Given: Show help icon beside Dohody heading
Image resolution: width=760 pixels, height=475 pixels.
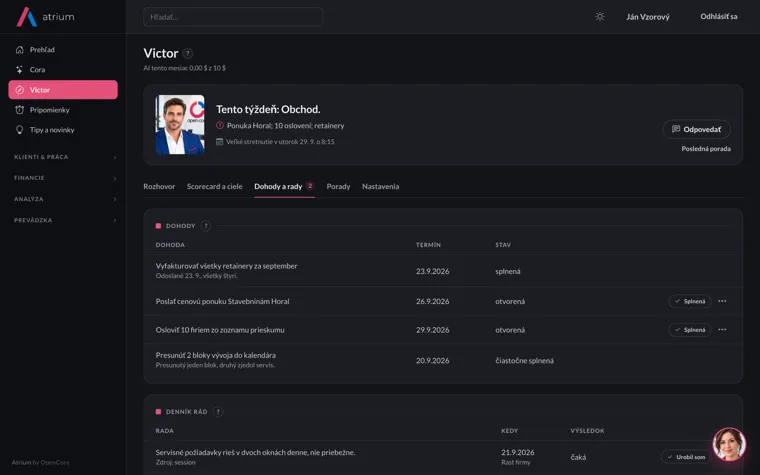Looking at the screenshot, I should [206, 226].
